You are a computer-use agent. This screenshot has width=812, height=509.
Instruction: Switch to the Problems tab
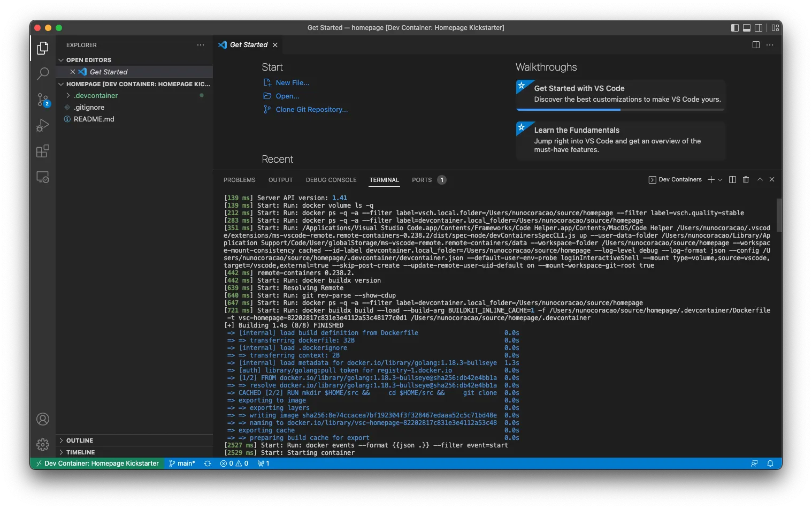click(x=239, y=180)
